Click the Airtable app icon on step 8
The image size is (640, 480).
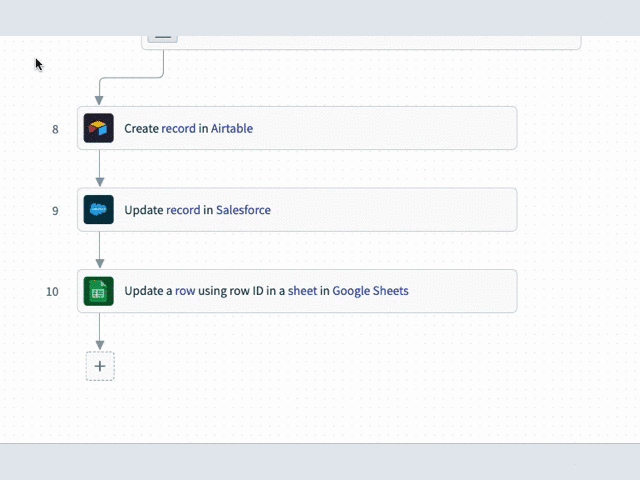[99, 128]
